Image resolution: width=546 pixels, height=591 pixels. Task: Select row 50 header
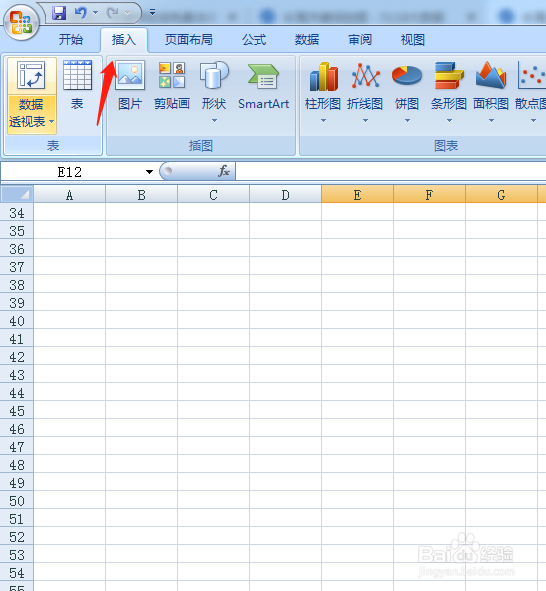[17, 501]
